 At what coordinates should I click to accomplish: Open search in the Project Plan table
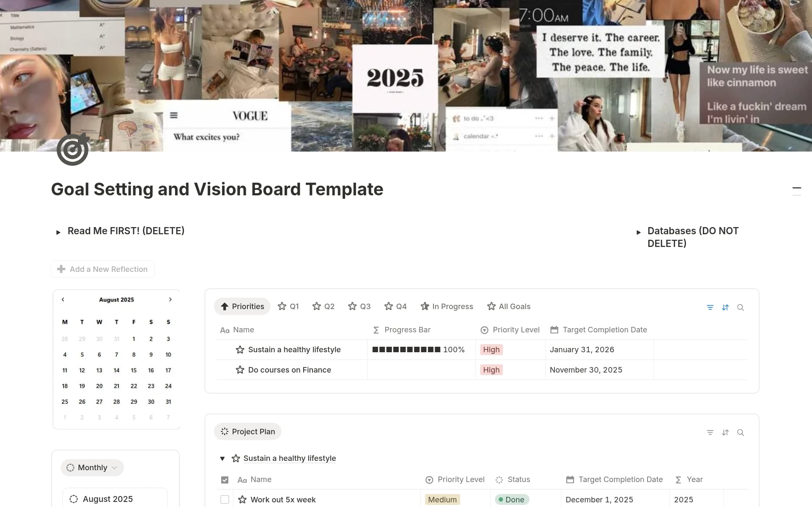741,433
